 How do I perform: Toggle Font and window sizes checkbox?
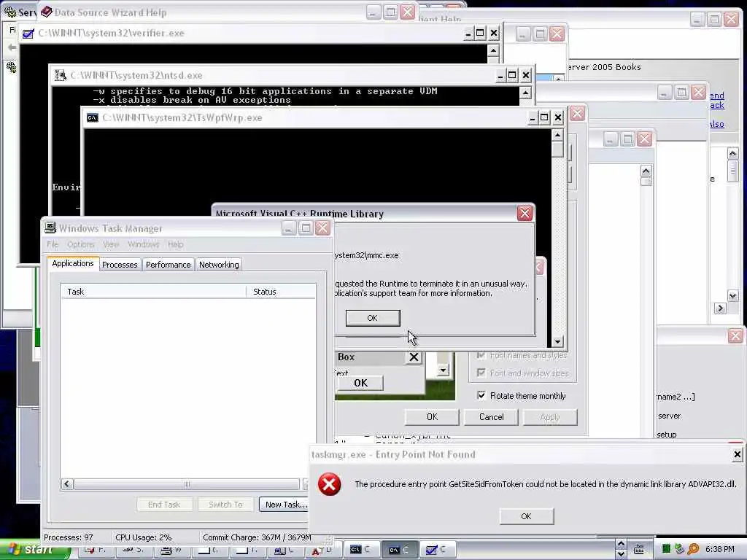(481, 373)
